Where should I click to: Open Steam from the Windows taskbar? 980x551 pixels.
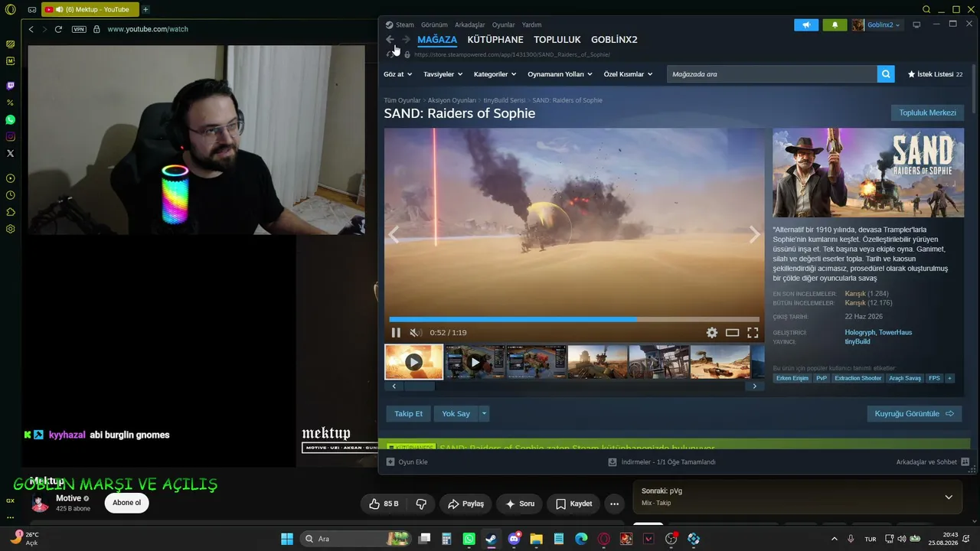[491, 539]
